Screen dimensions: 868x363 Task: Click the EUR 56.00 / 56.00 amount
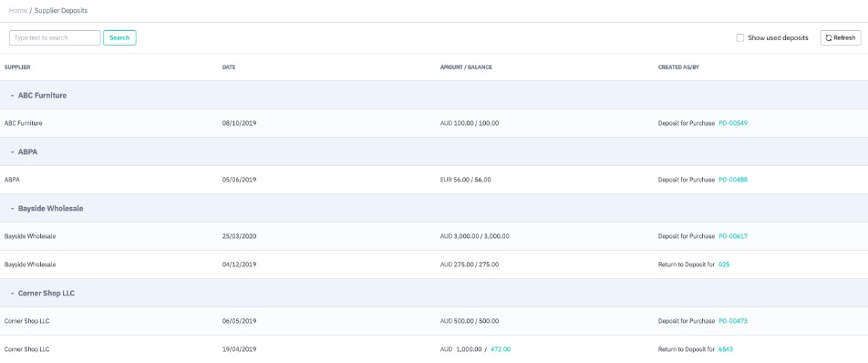click(x=466, y=180)
